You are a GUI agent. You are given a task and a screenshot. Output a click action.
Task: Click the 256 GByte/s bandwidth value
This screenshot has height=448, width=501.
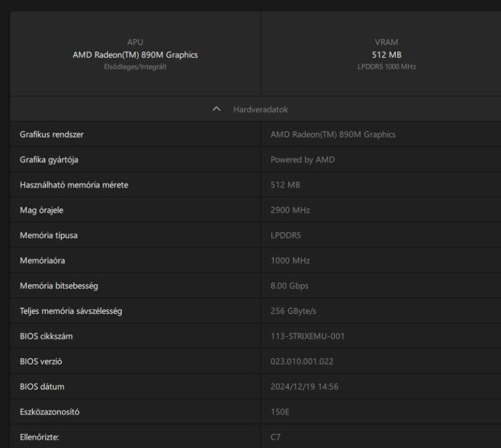coord(293,311)
